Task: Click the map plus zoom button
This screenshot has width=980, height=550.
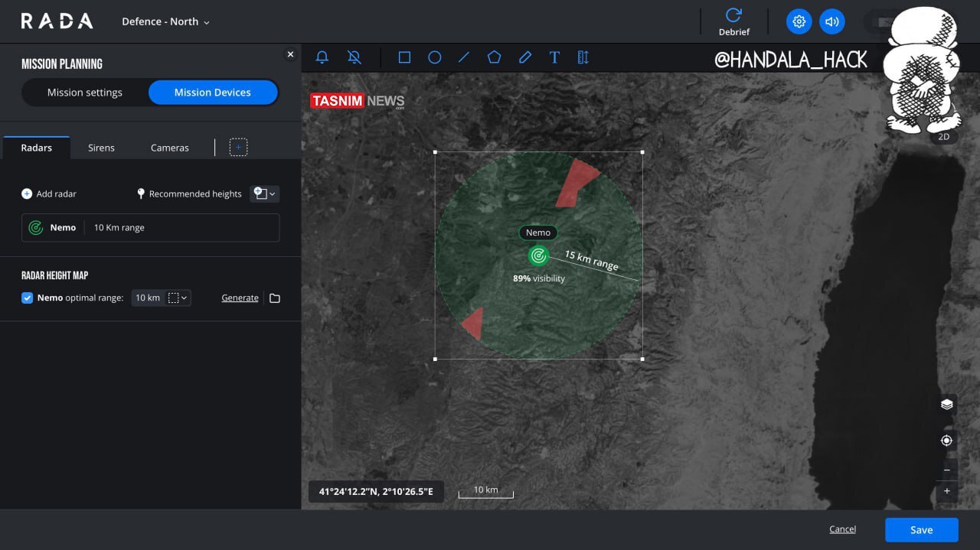Action: (x=947, y=491)
